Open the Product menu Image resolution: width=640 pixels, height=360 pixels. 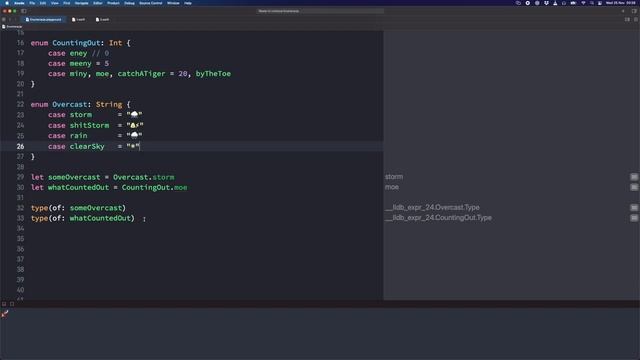(113, 3)
